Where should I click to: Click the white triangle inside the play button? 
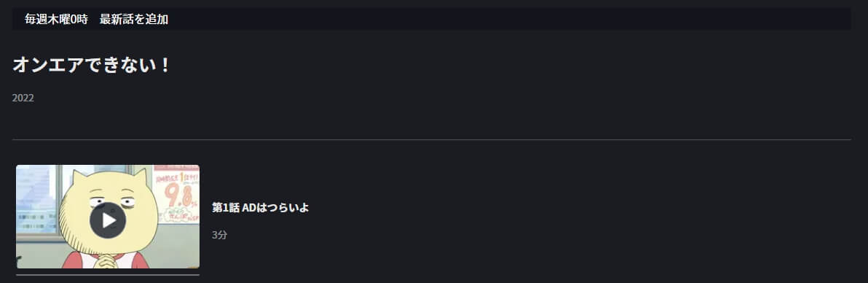coord(109,220)
